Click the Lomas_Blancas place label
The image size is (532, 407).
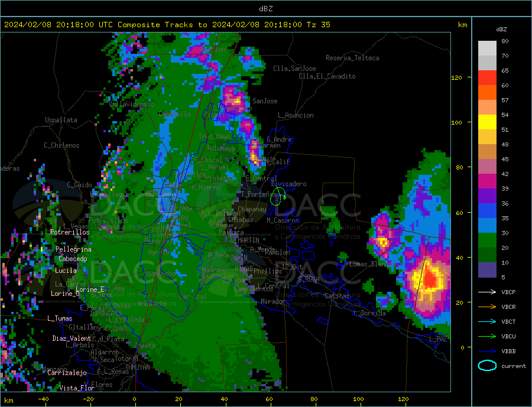coord(372,264)
